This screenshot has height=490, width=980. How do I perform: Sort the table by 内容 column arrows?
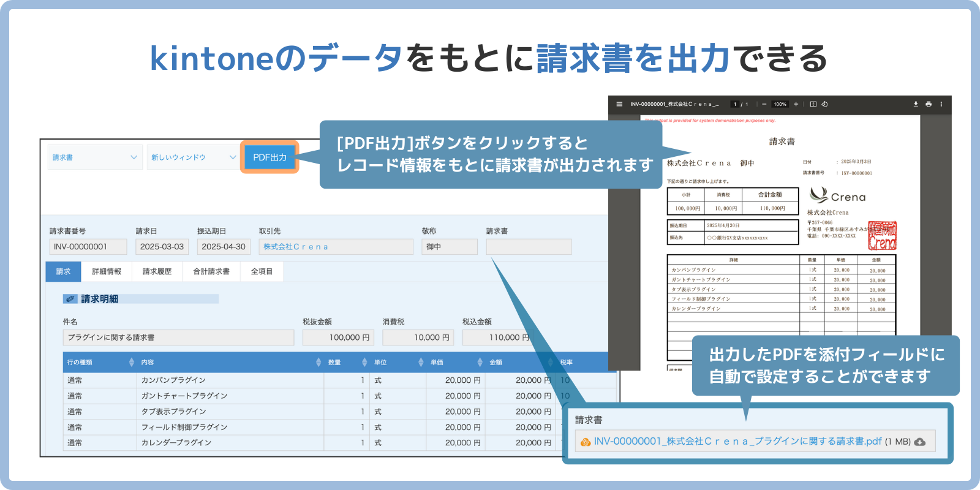[x=318, y=362]
